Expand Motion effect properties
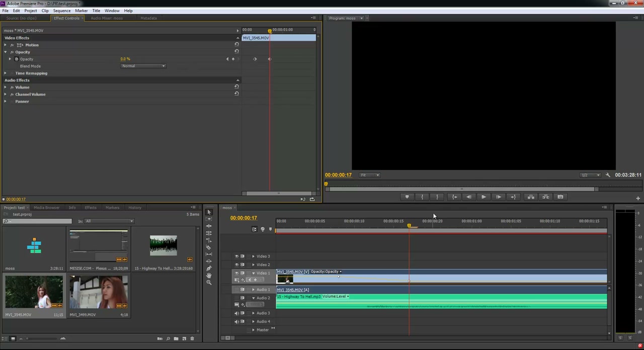Screen dimensions: 644x350 coord(6,45)
